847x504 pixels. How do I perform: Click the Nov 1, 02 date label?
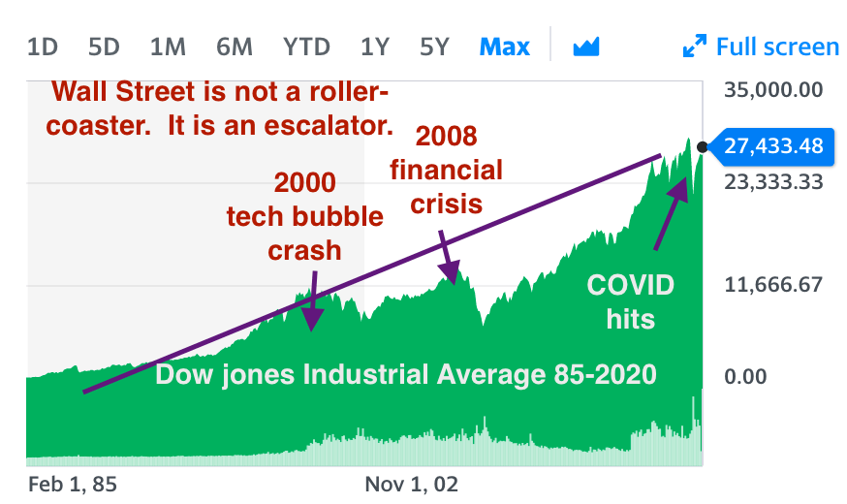(412, 485)
